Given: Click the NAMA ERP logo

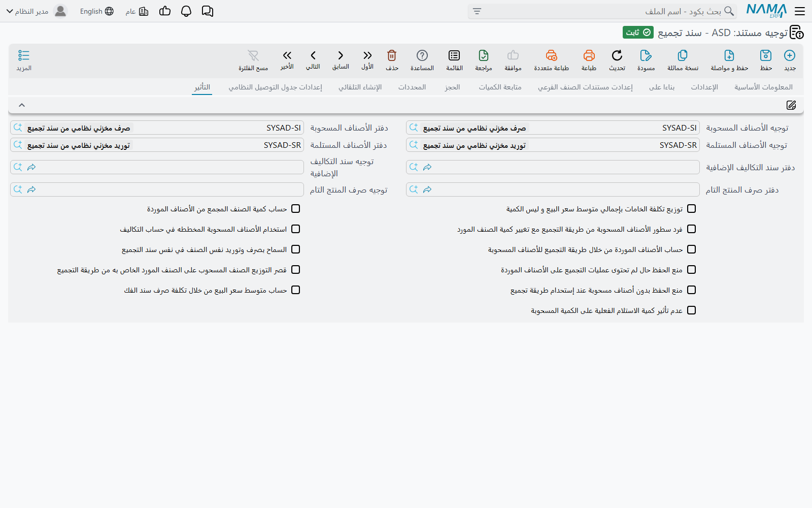Looking at the screenshot, I should [766, 11].
